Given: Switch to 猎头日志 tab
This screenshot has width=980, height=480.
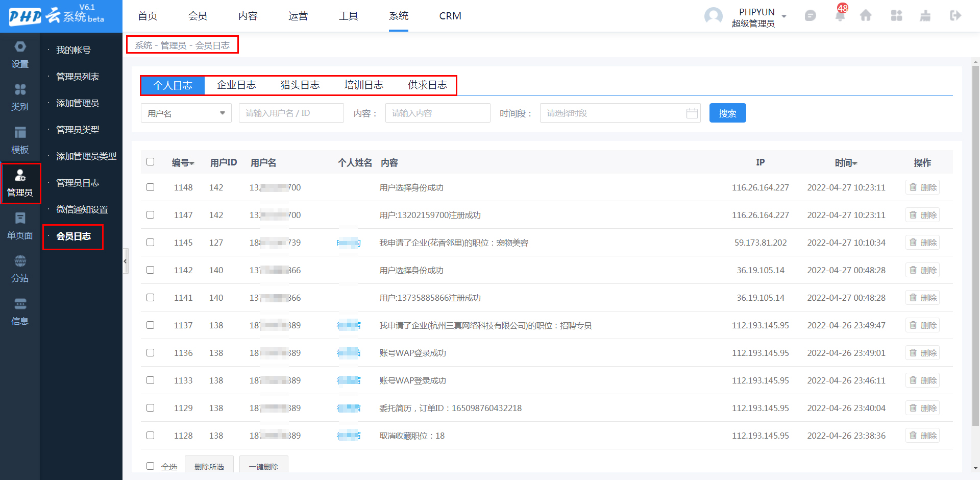Looking at the screenshot, I should point(300,85).
